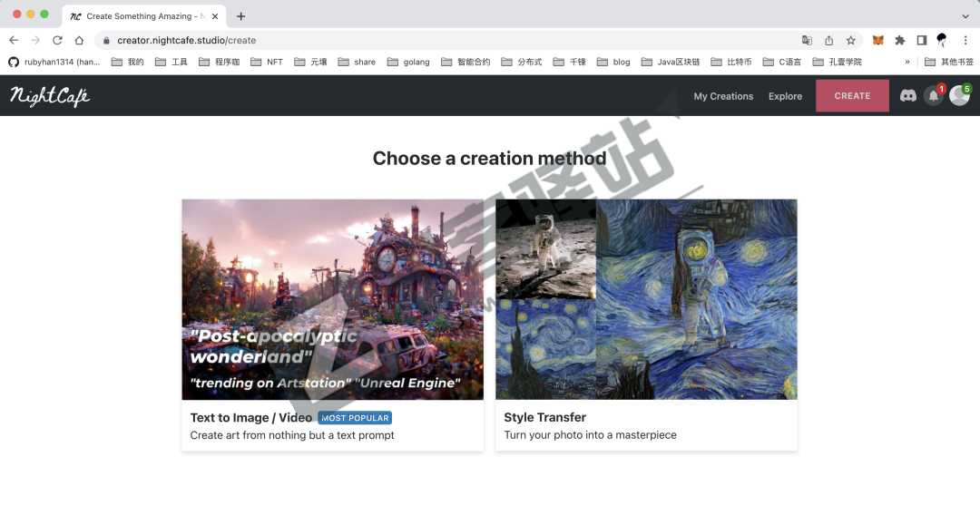Expand the tab search chevron

pyautogui.click(x=965, y=15)
